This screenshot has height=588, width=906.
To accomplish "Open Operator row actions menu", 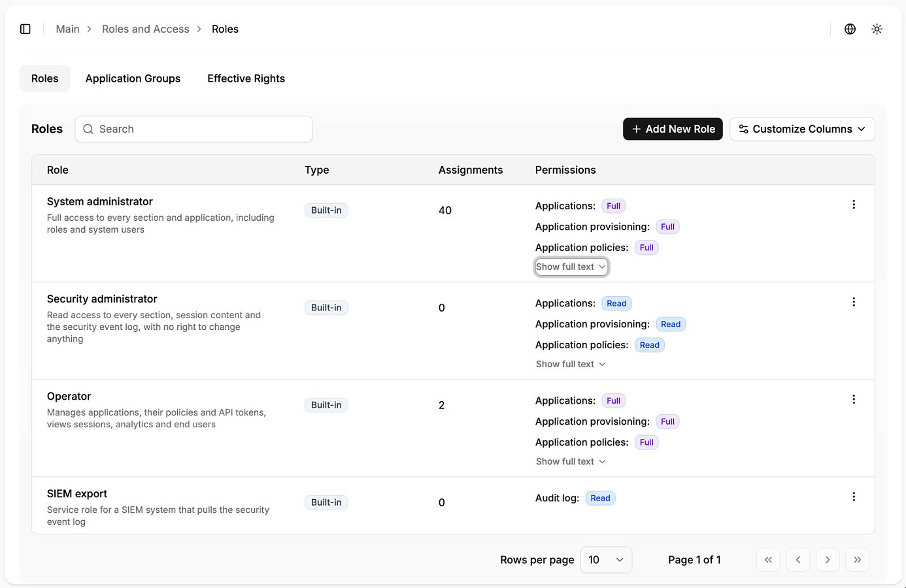I will click(x=854, y=399).
